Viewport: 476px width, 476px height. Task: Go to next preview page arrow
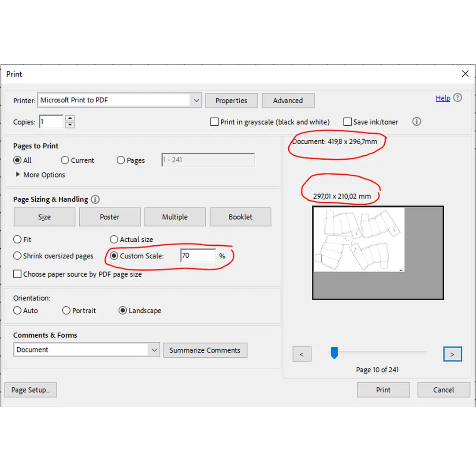(452, 354)
